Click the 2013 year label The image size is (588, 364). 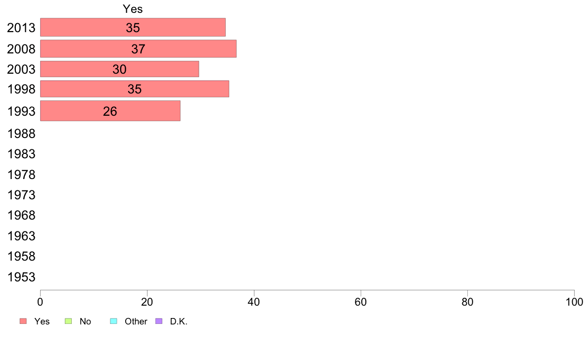coord(21,28)
